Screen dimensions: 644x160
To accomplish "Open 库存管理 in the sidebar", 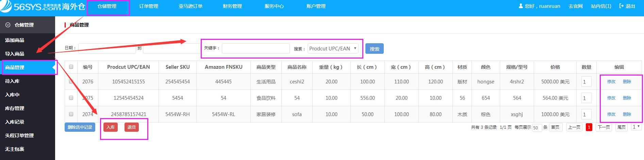I will pyautogui.click(x=15, y=108).
